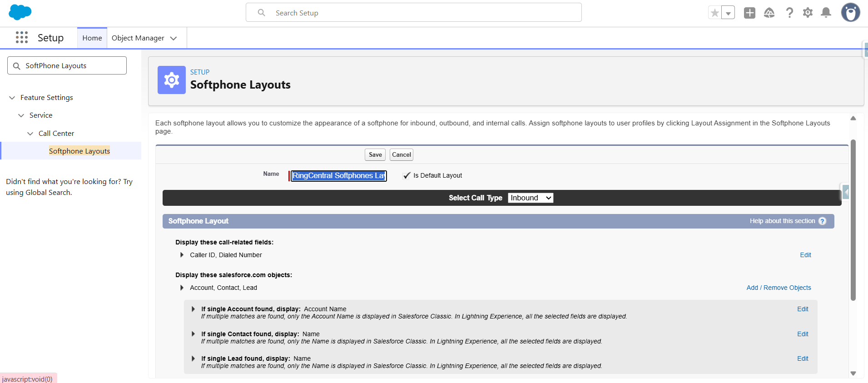This screenshot has width=868, height=383.
Task: Open the user profile avatar
Action: [x=850, y=13]
